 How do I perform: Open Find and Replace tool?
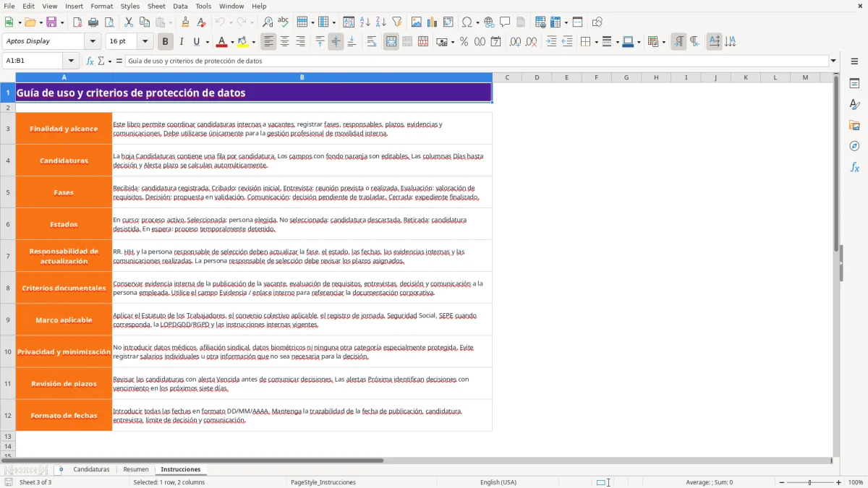267,22
